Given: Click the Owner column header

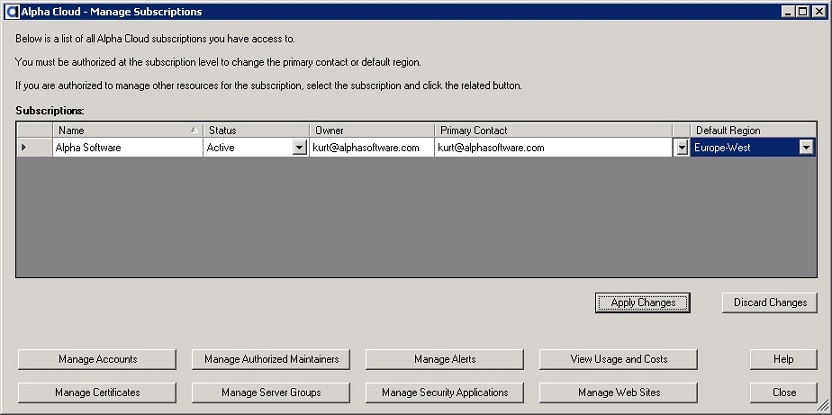Looking at the screenshot, I should click(x=372, y=130).
